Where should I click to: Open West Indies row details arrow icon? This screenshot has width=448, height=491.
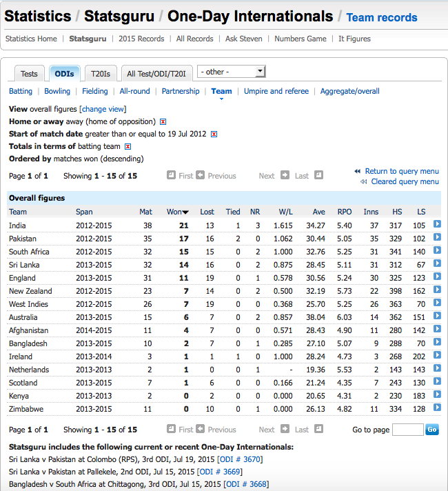pos(437,303)
